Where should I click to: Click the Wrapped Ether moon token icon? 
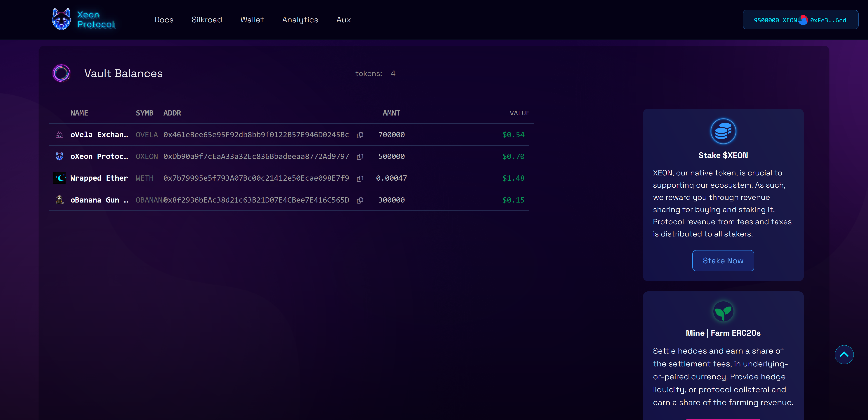[x=60, y=178]
